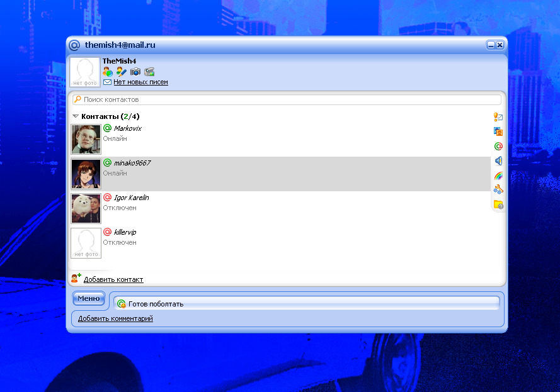Collapse the Контакты group triangle
Image resolution: width=560 pixels, height=392 pixels.
(x=76, y=116)
